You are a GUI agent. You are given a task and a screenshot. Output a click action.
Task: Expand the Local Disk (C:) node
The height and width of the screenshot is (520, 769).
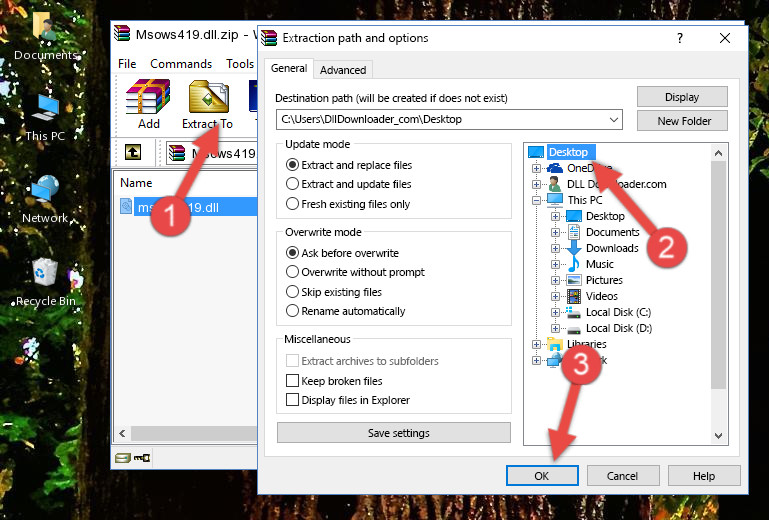click(555, 312)
